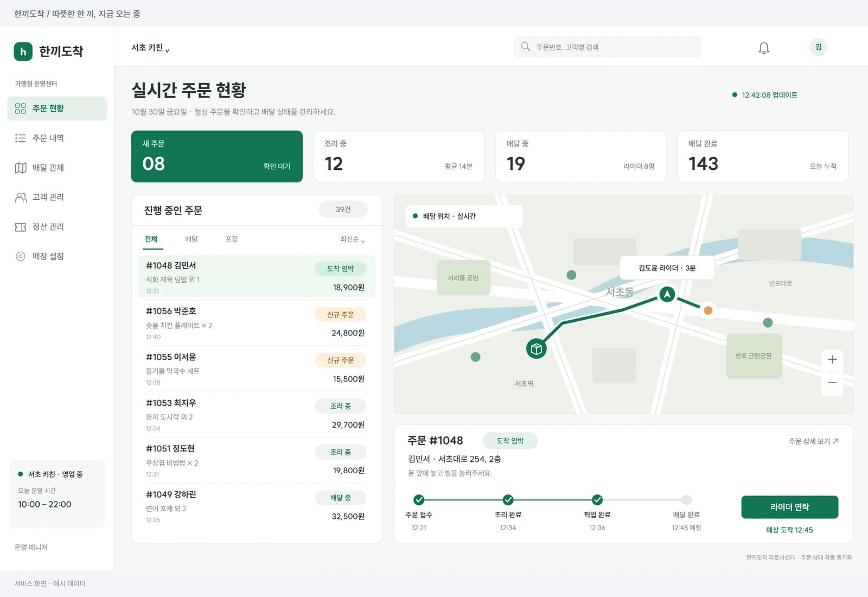Focus the 주문번호, 고객명 검색 field
Image resolution: width=868 pixels, height=597 pixels.
608,47
